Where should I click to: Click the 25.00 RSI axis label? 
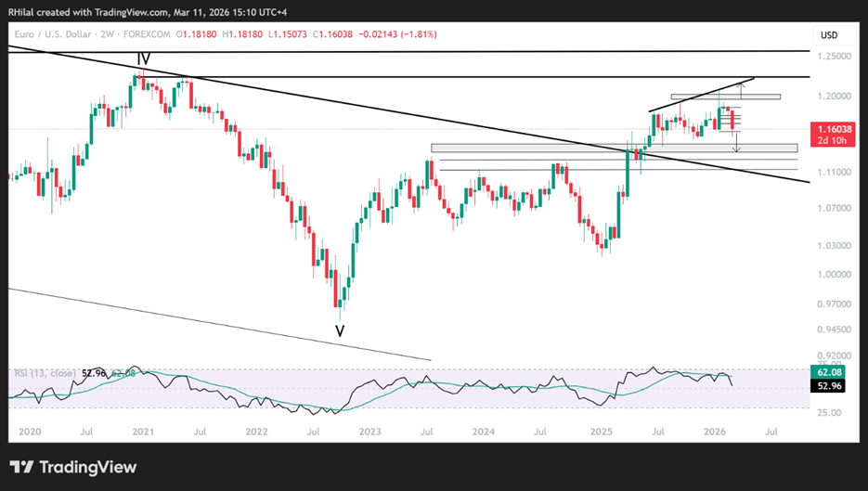[829, 413]
